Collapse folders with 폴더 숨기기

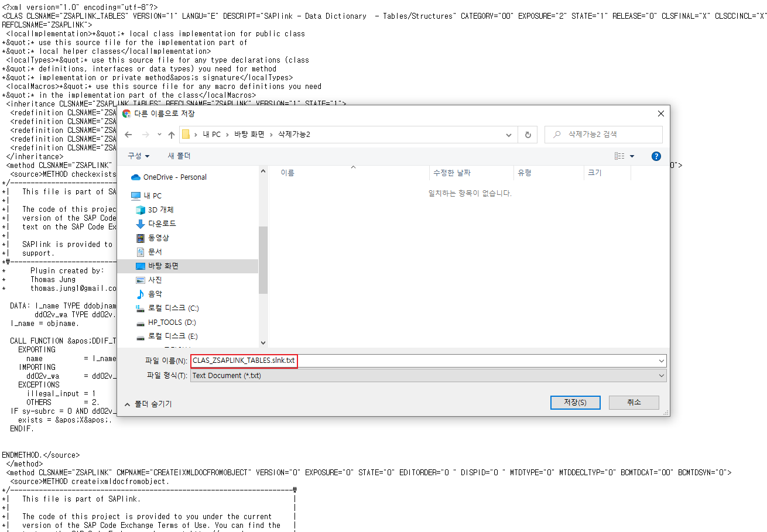point(148,404)
